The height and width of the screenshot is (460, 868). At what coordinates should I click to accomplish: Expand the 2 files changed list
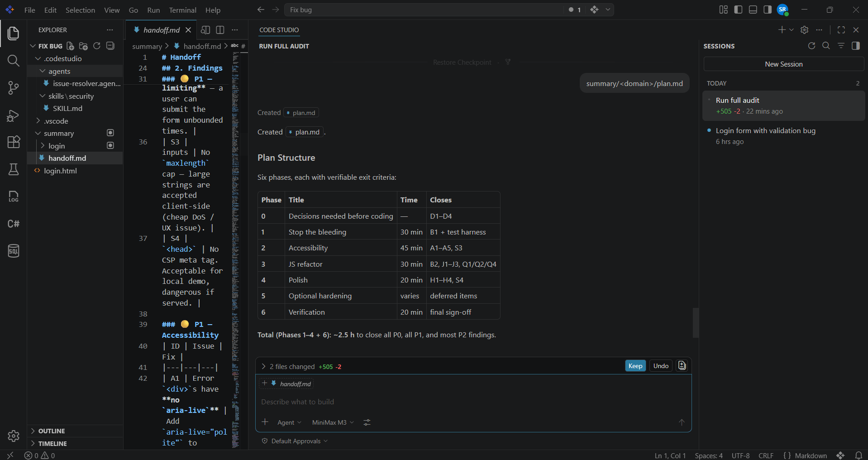pyautogui.click(x=263, y=366)
